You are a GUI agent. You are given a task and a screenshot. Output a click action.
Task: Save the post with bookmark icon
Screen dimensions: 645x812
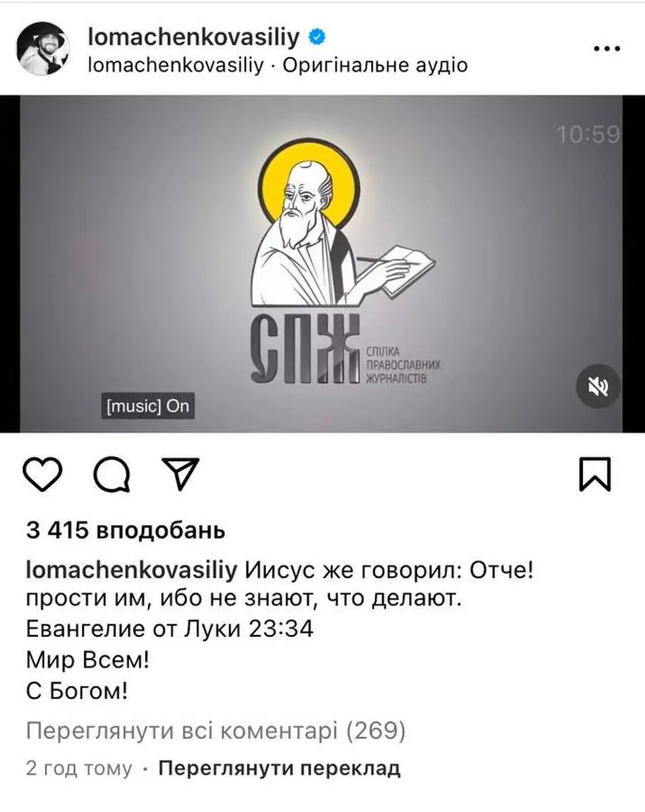click(595, 474)
